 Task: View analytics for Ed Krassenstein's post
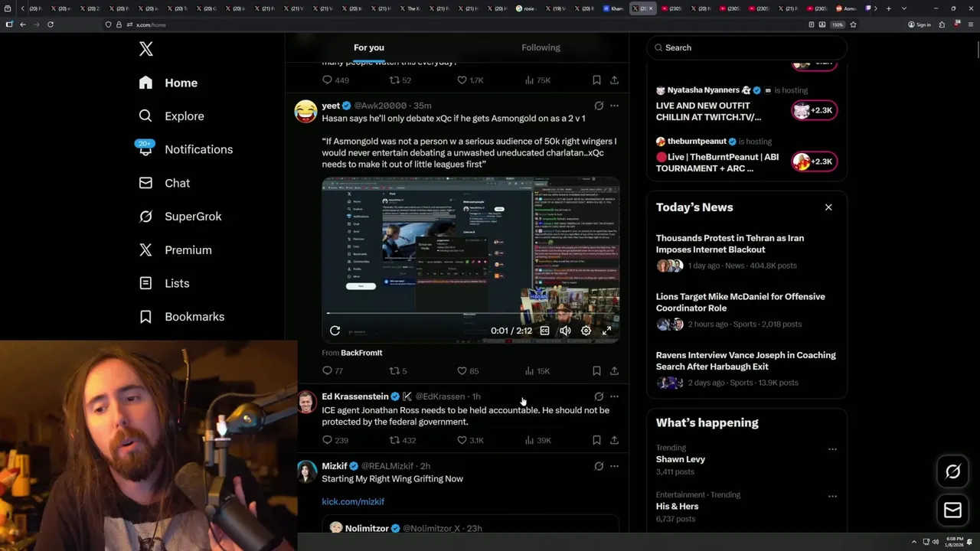[x=537, y=441]
